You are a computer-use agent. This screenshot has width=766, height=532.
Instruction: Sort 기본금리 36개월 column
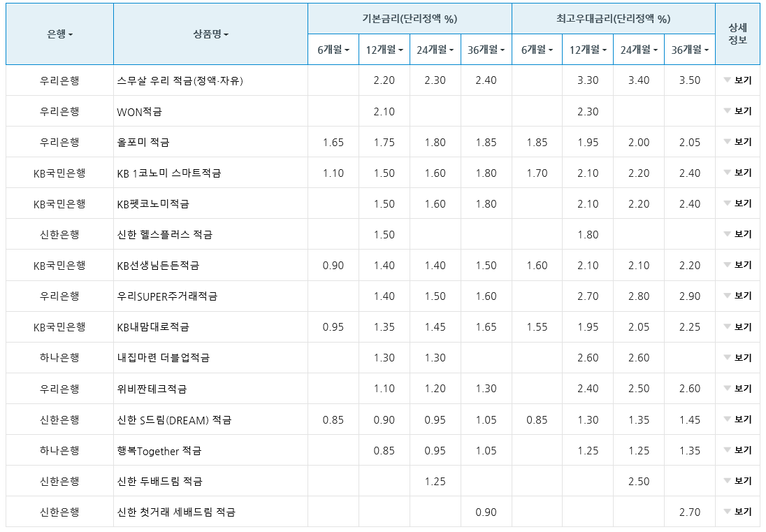click(x=486, y=50)
